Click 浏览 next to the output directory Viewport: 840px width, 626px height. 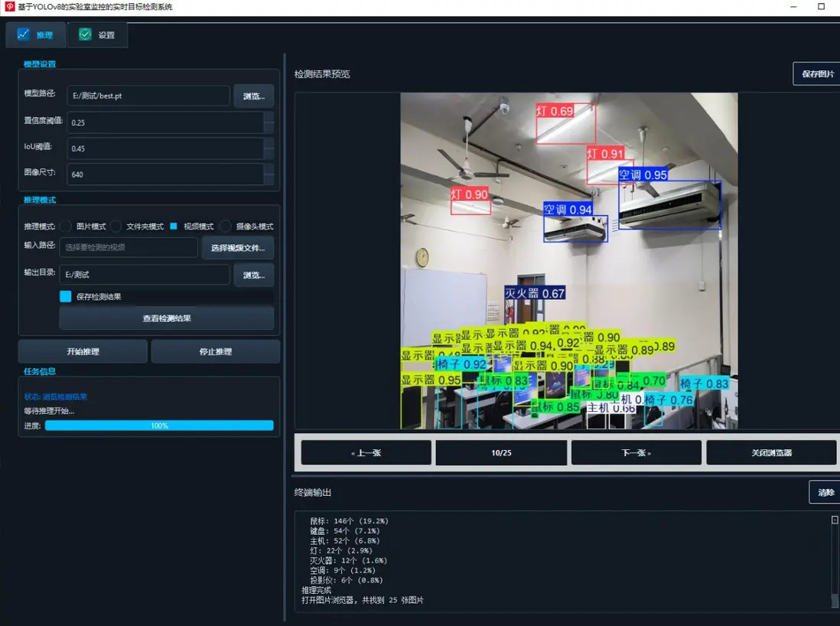click(253, 275)
